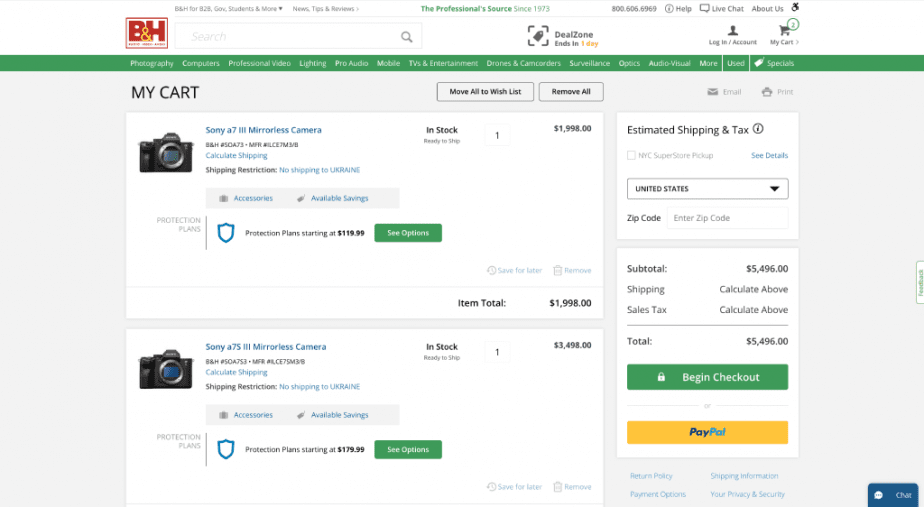
Task: Open Log In / Account person icon
Action: [x=732, y=30]
